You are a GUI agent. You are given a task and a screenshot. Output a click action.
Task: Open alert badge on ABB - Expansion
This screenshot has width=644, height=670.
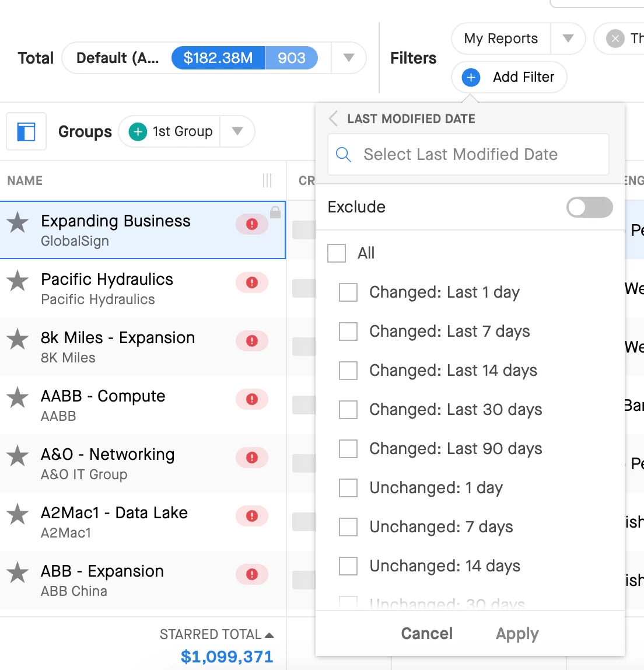pyautogui.click(x=252, y=574)
